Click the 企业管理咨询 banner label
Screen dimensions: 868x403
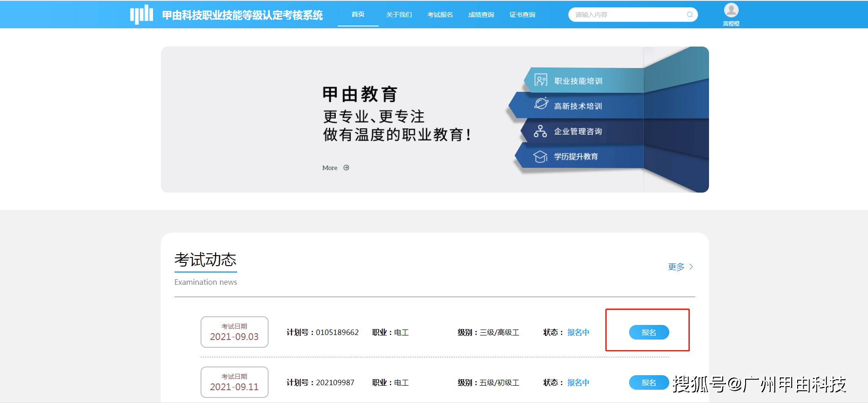click(578, 131)
